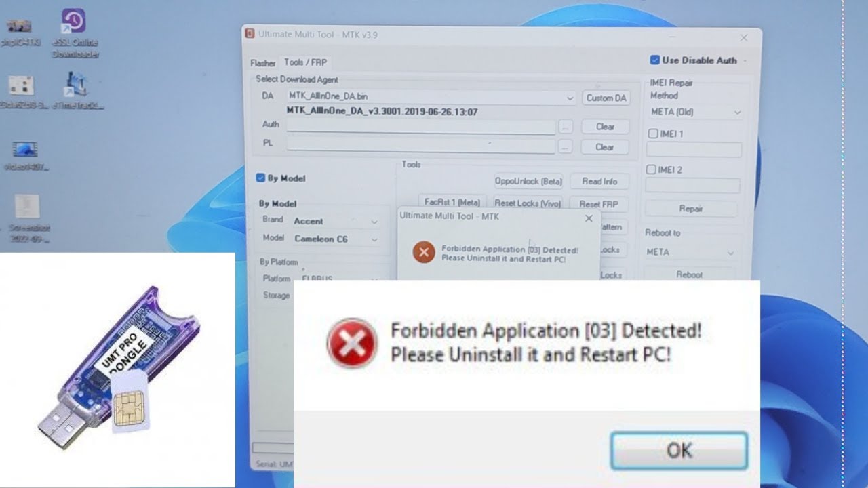Toggle the Use Disable Auth checkbox
This screenshot has height=488, width=868.
(654, 60)
